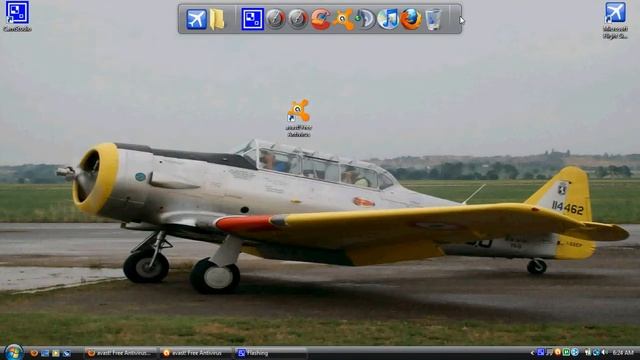Click the CamStudio blue icon in system tray
The height and width of the screenshot is (360, 640).
pyautogui.click(x=541, y=352)
